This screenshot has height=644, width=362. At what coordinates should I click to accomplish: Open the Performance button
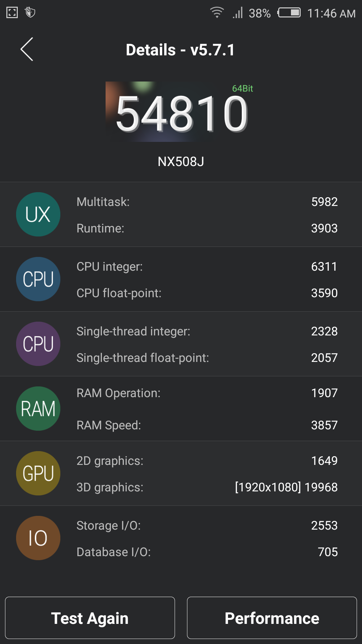pos(272,618)
